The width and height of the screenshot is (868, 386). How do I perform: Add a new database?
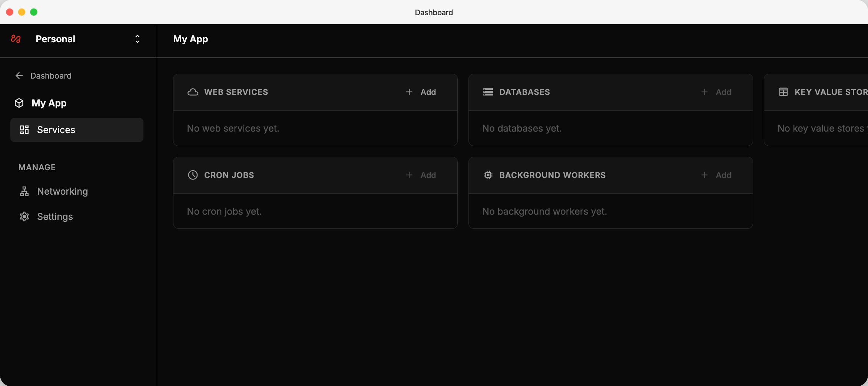click(x=716, y=92)
